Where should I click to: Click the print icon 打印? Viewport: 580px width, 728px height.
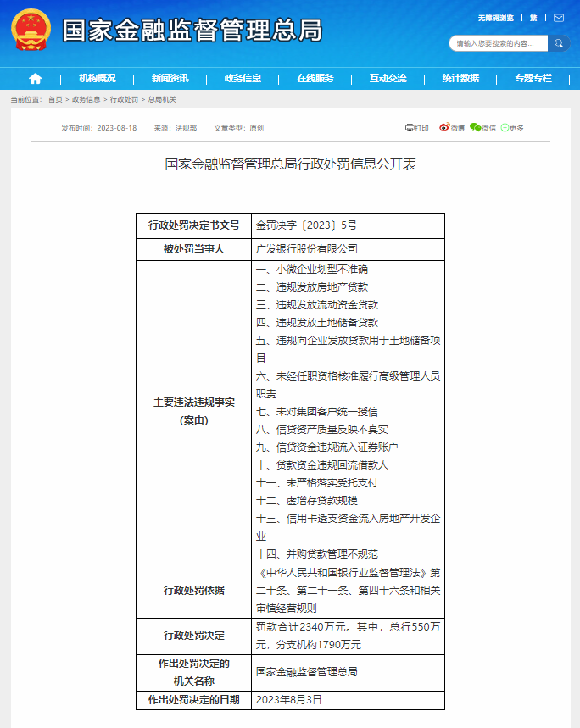416,128
